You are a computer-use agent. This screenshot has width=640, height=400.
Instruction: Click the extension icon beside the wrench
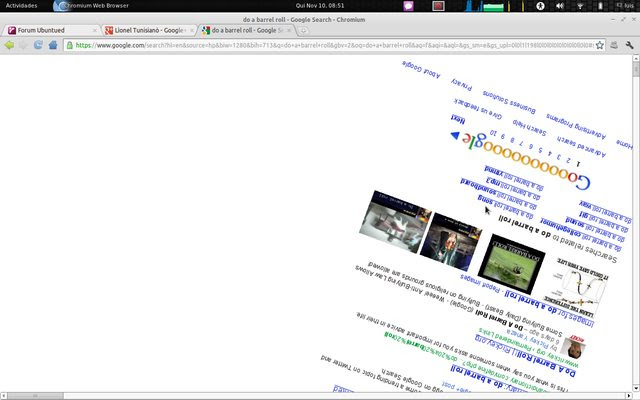(614, 45)
